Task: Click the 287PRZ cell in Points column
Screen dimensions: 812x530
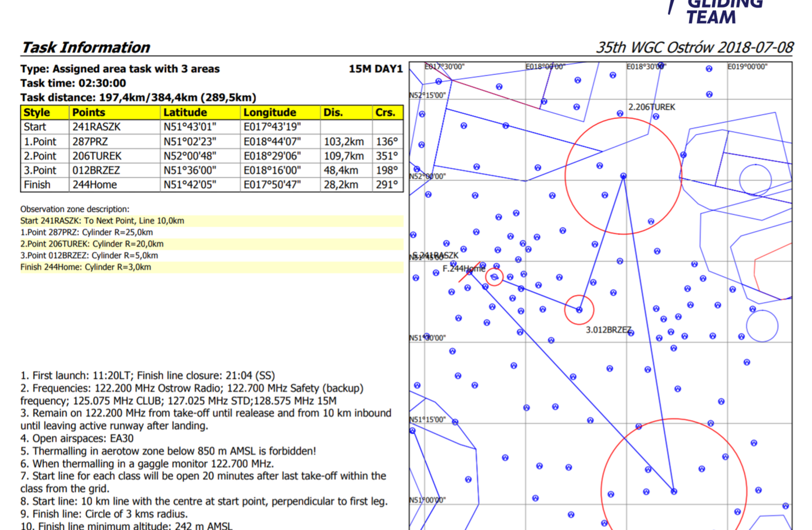Action: pos(90,142)
